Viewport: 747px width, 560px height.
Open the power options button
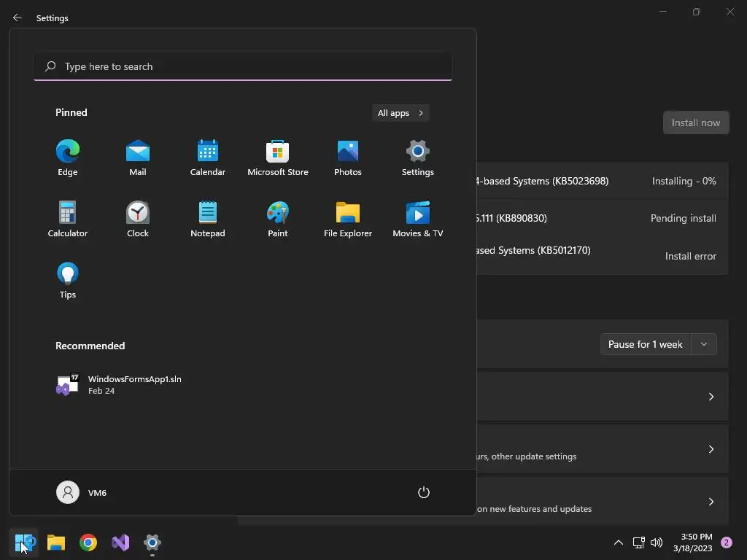point(424,492)
